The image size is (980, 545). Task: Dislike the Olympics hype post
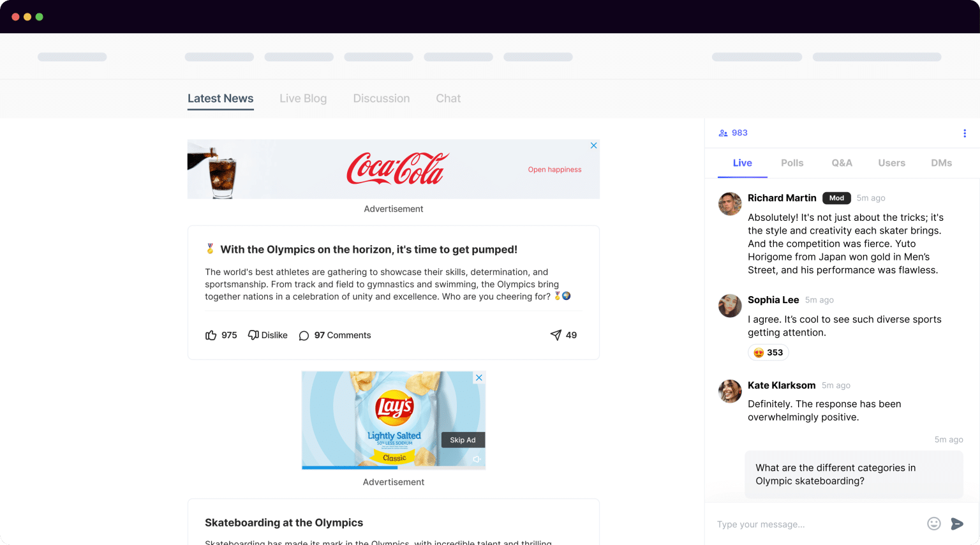[267, 335]
